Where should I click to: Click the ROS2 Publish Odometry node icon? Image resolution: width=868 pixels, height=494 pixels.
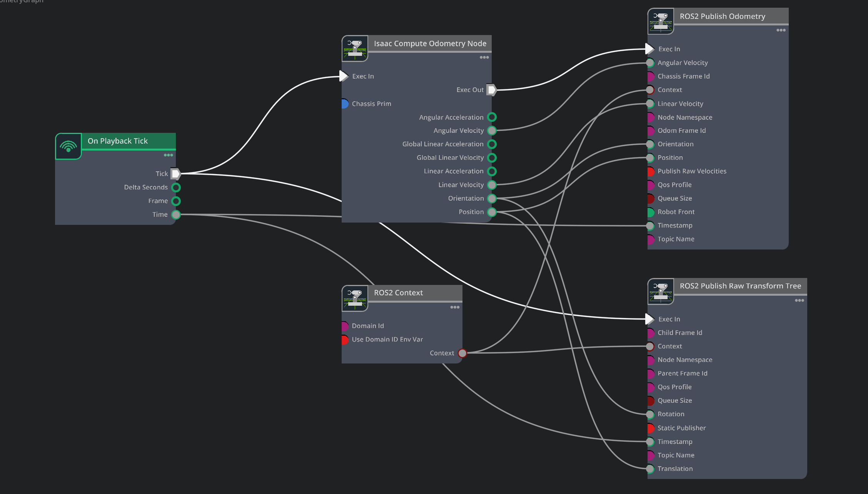pyautogui.click(x=661, y=21)
